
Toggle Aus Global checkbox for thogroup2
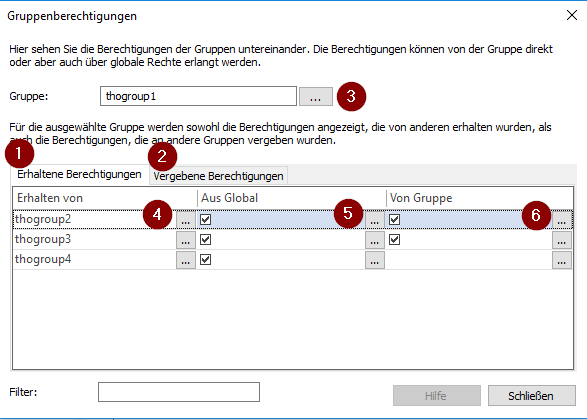coord(206,219)
